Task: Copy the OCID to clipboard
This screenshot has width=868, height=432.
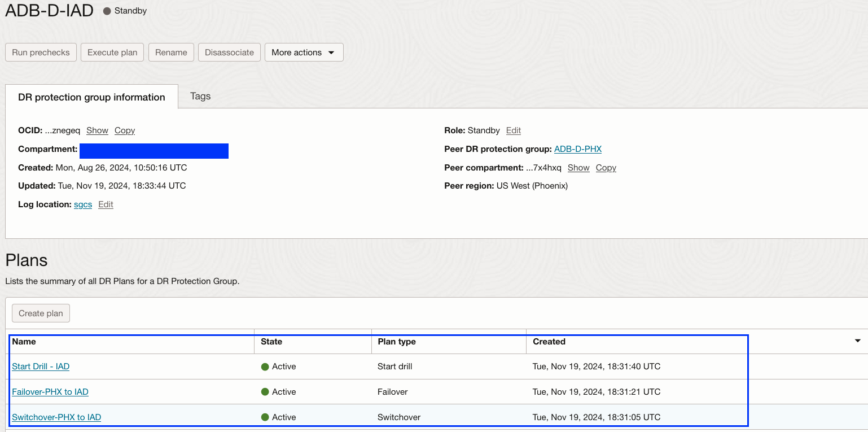Action: 125,130
